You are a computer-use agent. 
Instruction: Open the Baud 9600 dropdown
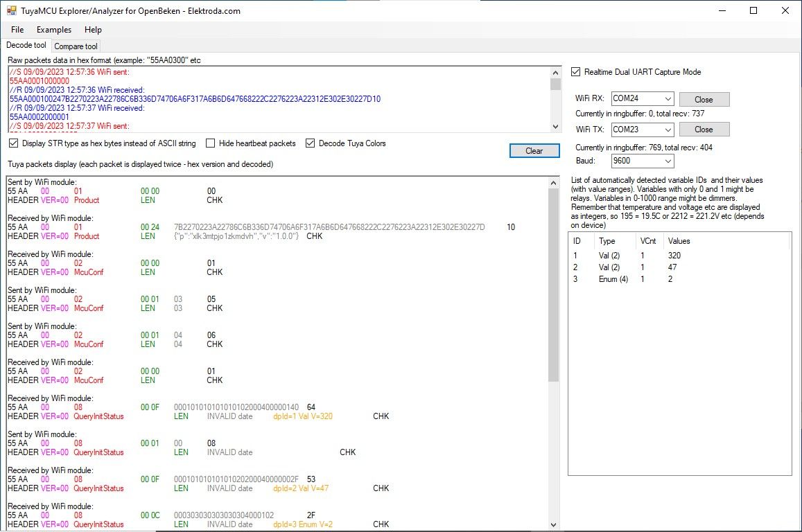(x=643, y=161)
